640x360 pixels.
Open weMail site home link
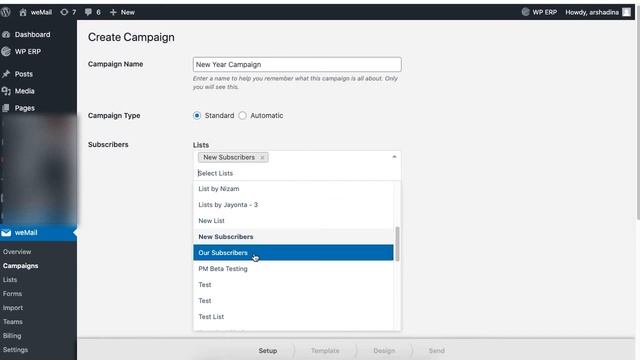coord(36,12)
